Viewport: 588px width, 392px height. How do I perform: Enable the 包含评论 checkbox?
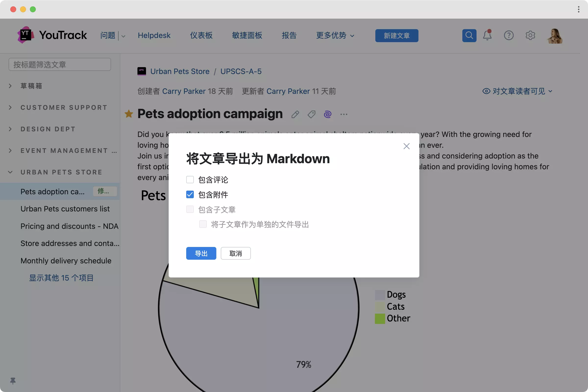click(190, 180)
